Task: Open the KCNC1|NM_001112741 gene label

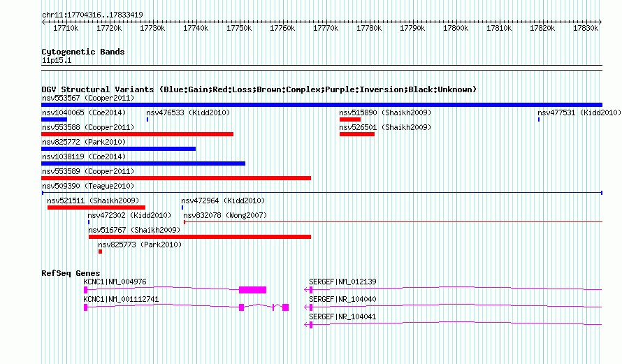Action: (121, 299)
